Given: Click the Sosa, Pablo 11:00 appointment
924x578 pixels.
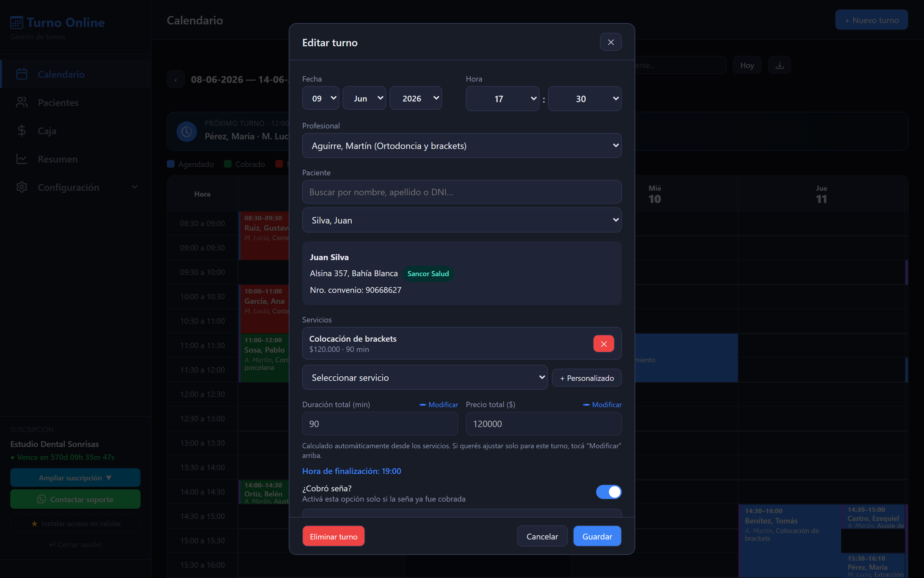Looking at the screenshot, I should click(264, 357).
